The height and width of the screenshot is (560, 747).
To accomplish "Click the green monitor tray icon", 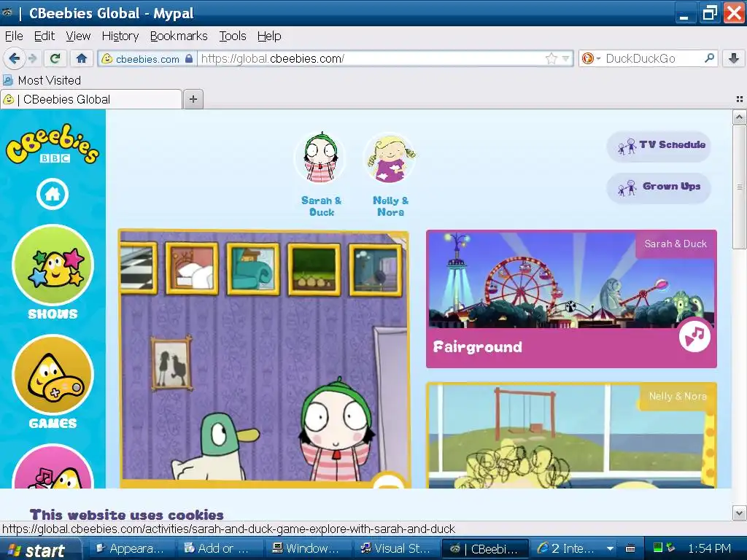I will tap(658, 548).
